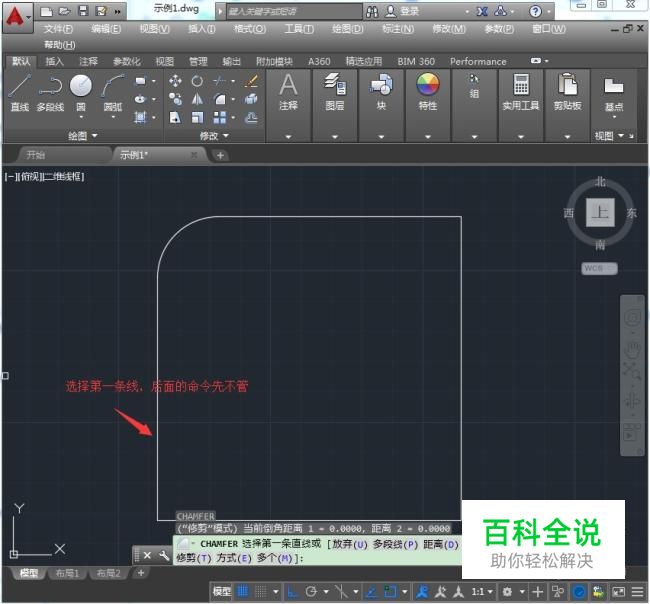Viewport: 650px width, 604px height.
Task: Switch to Layout1 (布局1) tab
Action: click(67, 573)
